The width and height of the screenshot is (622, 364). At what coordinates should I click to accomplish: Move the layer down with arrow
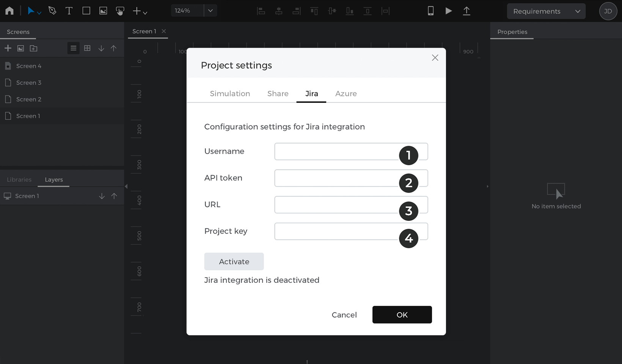pos(102,196)
